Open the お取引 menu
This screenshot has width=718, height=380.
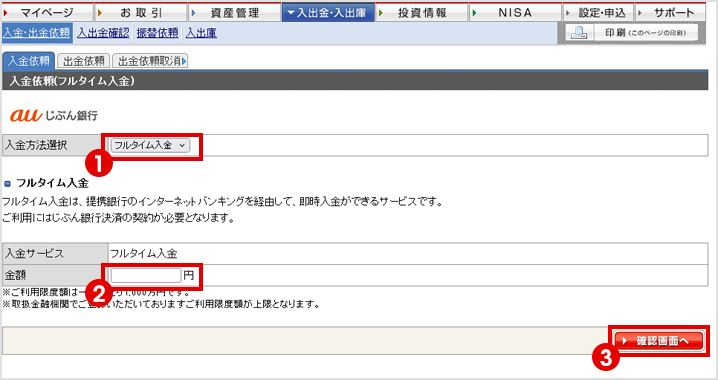[141, 12]
